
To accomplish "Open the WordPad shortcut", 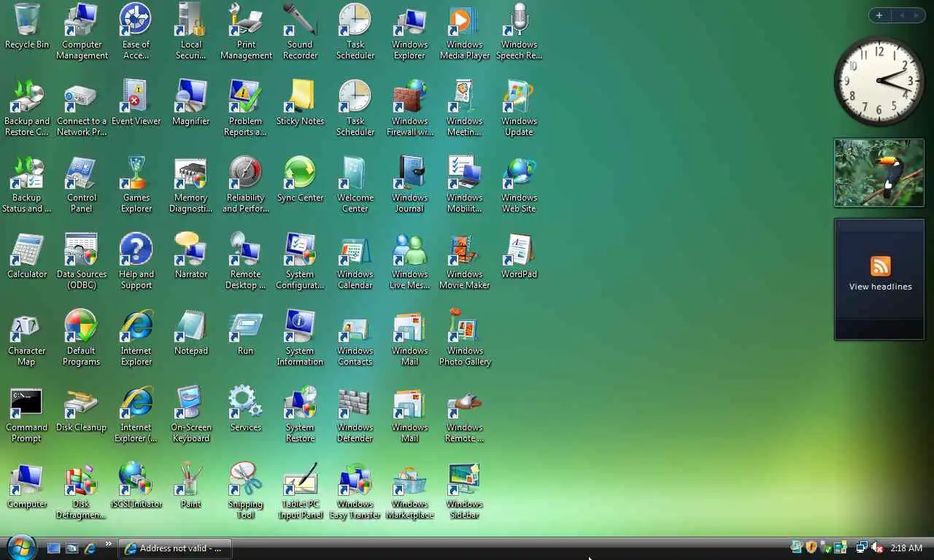I will coord(519,256).
